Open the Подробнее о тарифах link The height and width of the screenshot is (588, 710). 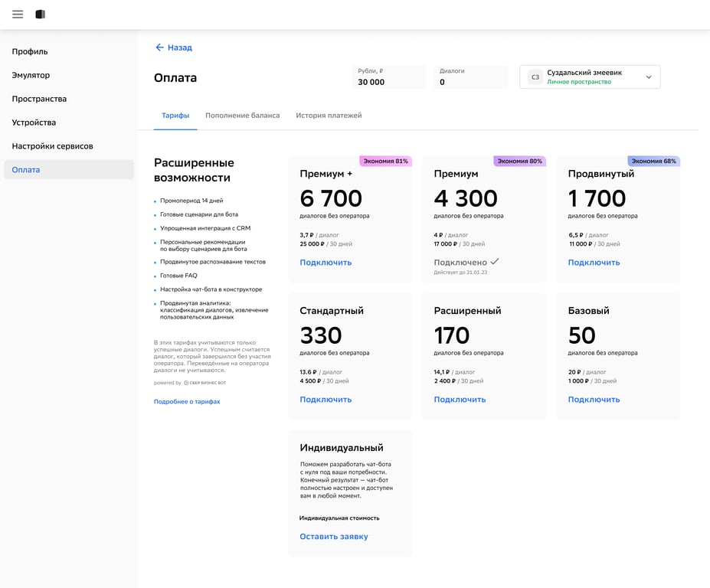pyautogui.click(x=187, y=401)
